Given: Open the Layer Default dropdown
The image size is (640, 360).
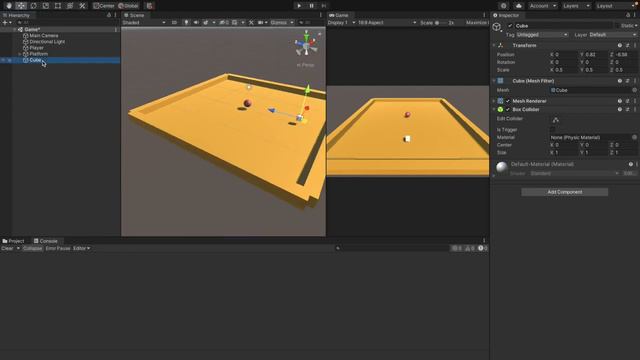Looking at the screenshot, I should [612, 35].
